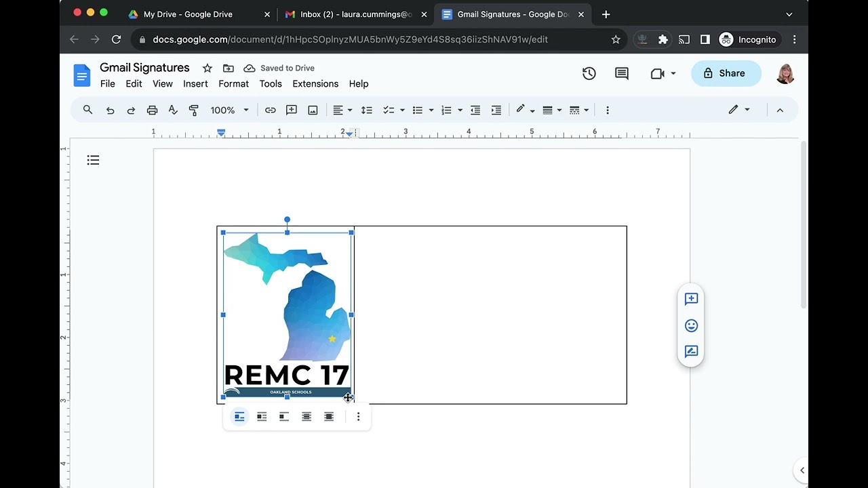Screen dimensions: 868x488
Task: Open version history clock icon
Action: 589,73
